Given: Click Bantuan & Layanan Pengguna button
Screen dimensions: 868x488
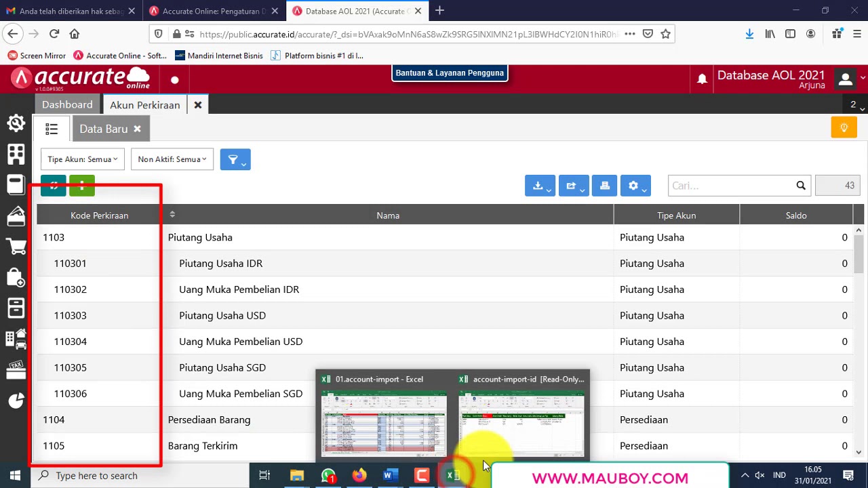Looking at the screenshot, I should [x=450, y=73].
